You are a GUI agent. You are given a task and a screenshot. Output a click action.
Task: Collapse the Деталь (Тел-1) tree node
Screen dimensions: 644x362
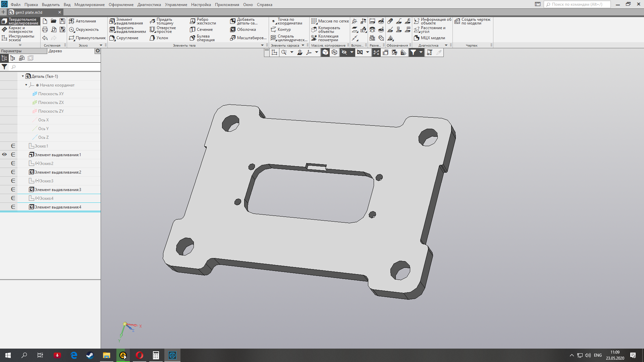pyautogui.click(x=23, y=76)
